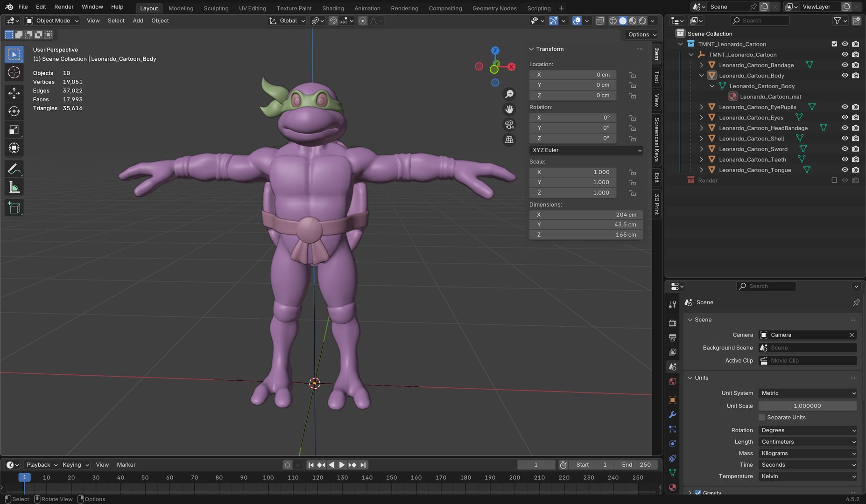This screenshot has width=866, height=504.
Task: Adjust the Unit Scale slider field
Action: pos(808,406)
